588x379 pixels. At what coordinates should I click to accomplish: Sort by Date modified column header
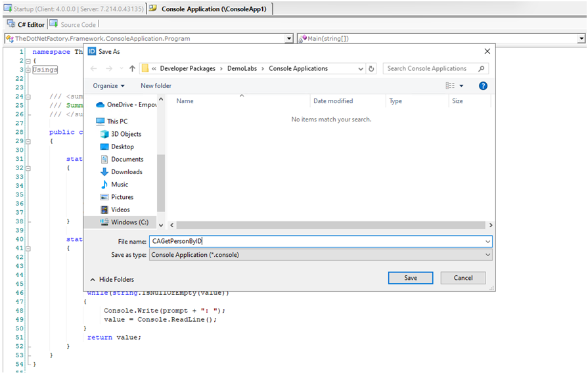[333, 101]
